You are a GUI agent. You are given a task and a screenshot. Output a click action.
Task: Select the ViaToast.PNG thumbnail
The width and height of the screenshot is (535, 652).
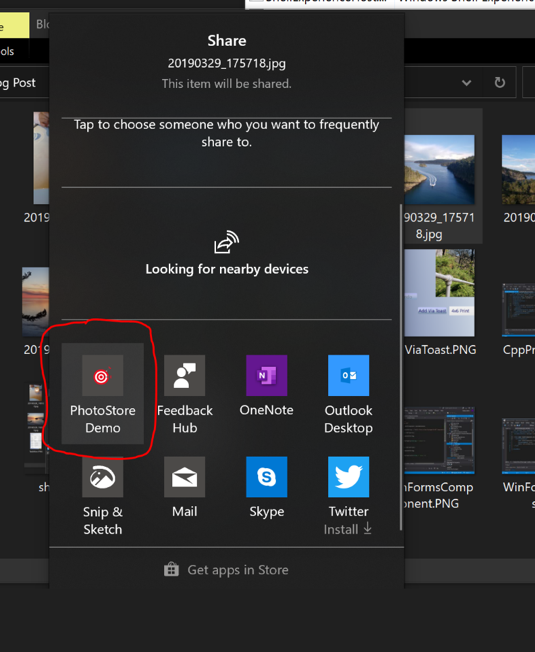tap(439, 293)
